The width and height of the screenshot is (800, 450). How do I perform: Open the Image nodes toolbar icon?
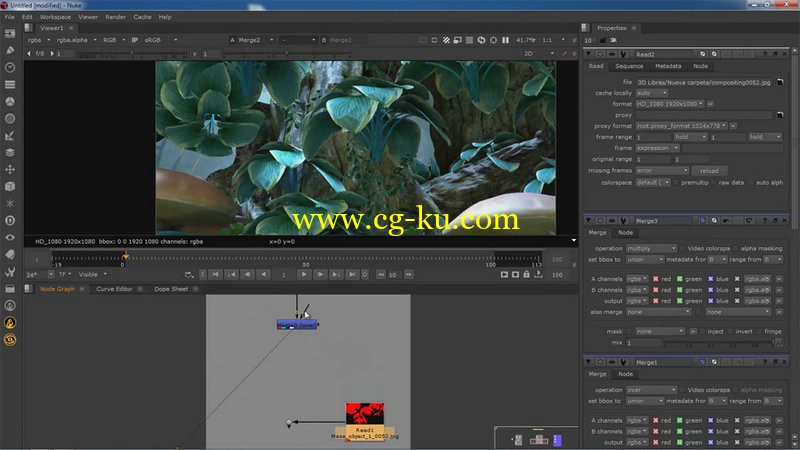10,34
